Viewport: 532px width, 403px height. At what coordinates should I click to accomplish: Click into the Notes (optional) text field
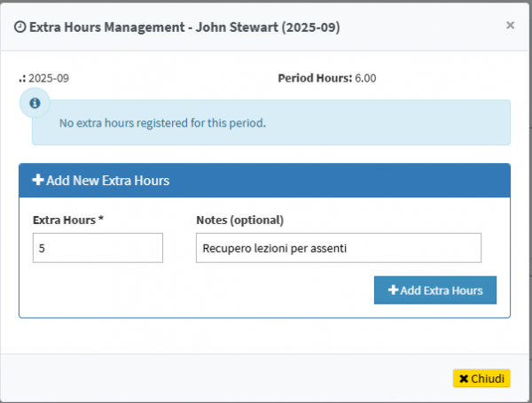[338, 248]
